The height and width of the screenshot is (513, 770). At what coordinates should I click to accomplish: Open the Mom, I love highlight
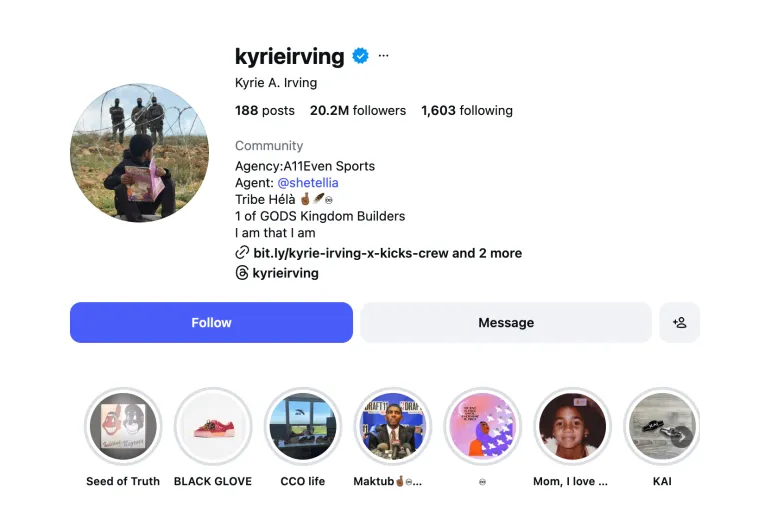click(x=572, y=426)
